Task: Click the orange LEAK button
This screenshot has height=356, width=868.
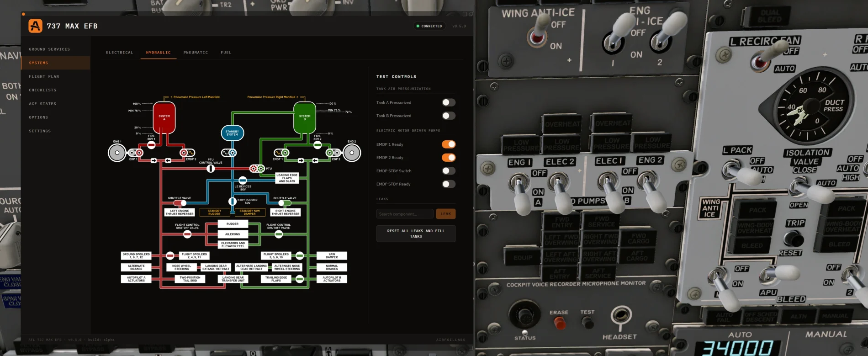Action: point(446,214)
